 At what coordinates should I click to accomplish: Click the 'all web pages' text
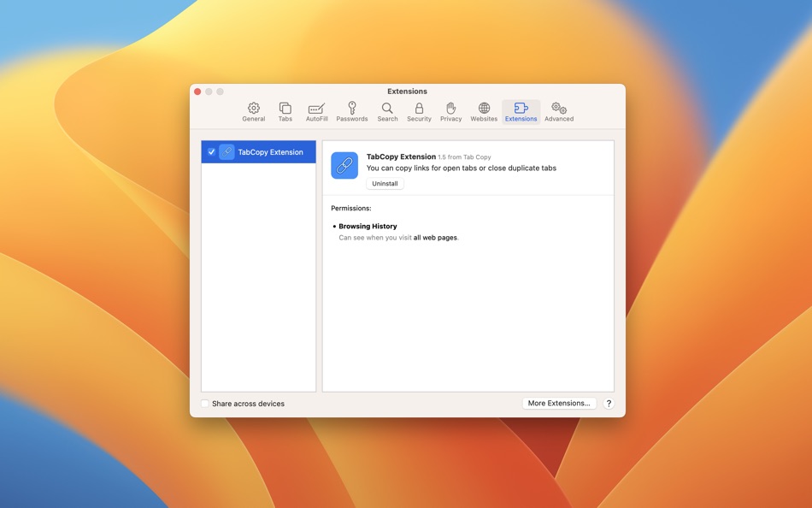click(x=435, y=238)
